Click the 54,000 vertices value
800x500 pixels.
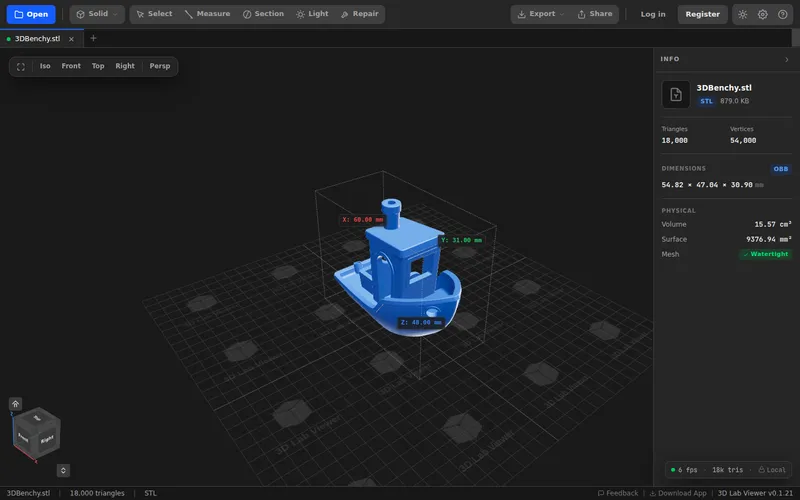pyautogui.click(x=743, y=140)
